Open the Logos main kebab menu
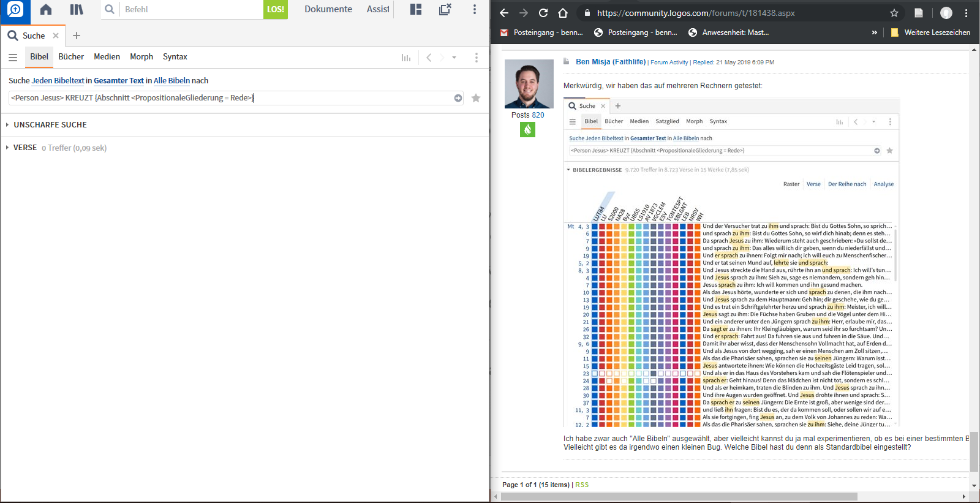This screenshot has height=503, width=980. coord(475,9)
